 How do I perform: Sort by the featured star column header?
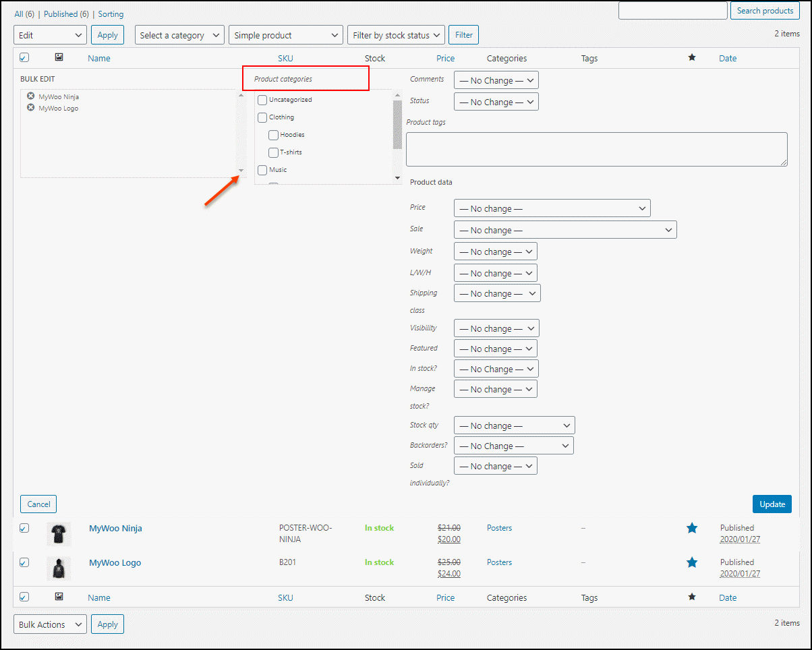pos(691,58)
